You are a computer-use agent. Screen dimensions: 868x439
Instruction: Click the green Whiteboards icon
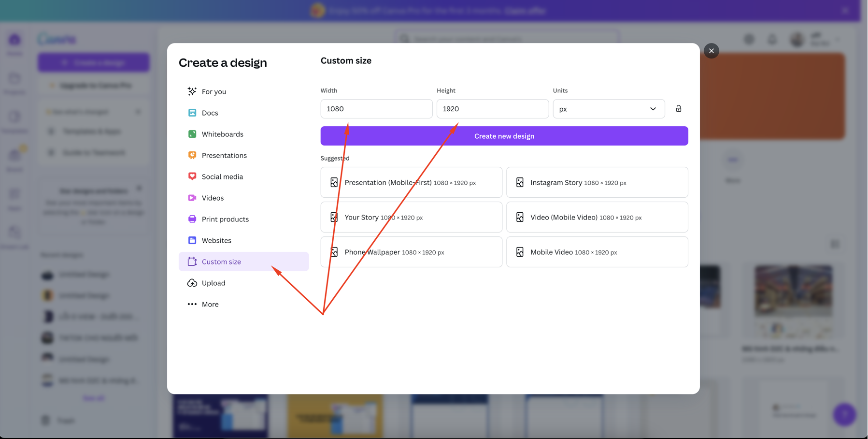point(192,134)
